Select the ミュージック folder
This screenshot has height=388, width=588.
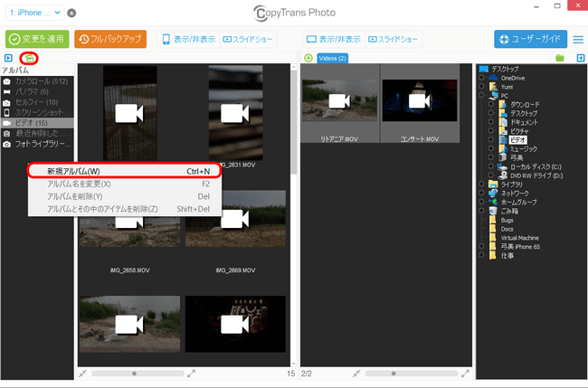point(524,149)
